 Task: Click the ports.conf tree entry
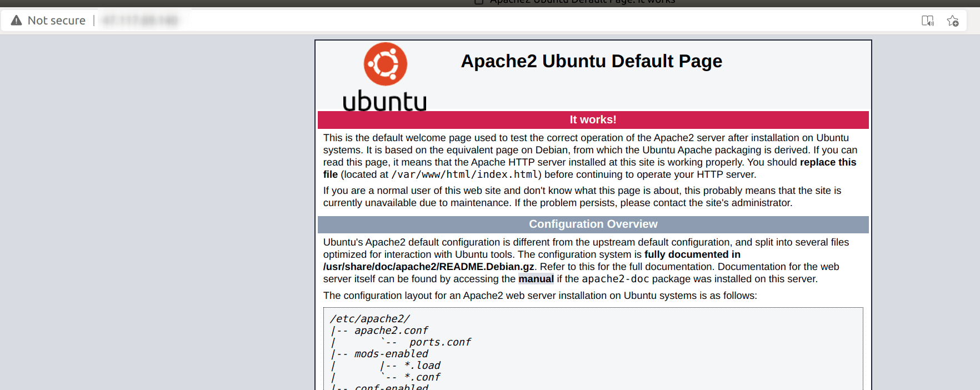440,342
